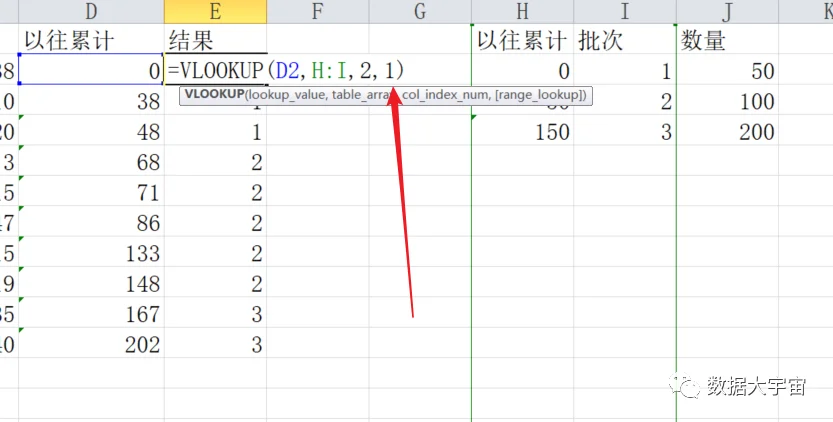Image resolution: width=833 pixels, height=422 pixels.
Task: Select batch 3 cell in column I
Action: click(625, 130)
